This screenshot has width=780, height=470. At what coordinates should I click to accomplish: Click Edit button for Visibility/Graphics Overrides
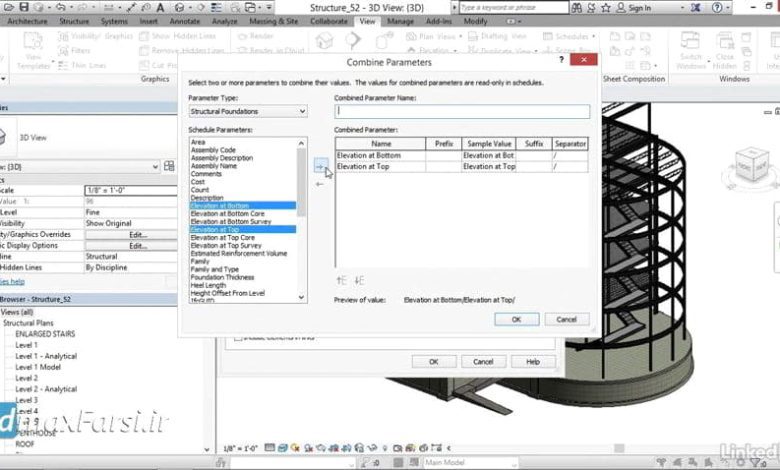pos(137,234)
